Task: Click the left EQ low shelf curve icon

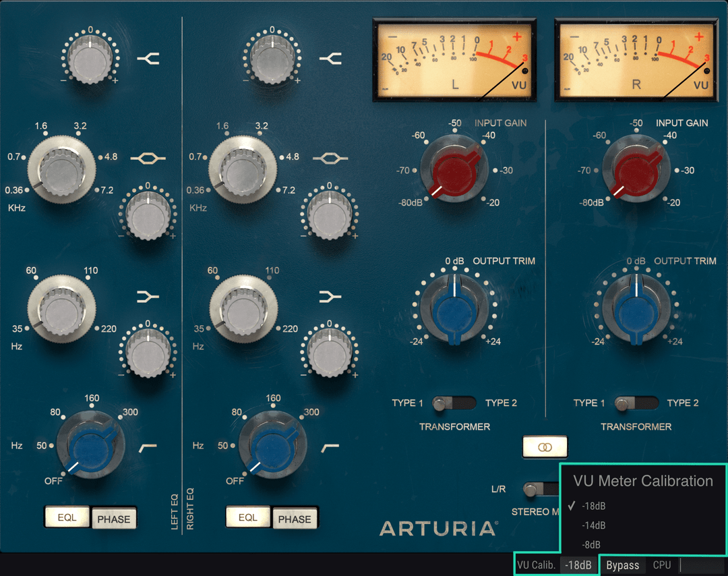Action: (x=148, y=296)
